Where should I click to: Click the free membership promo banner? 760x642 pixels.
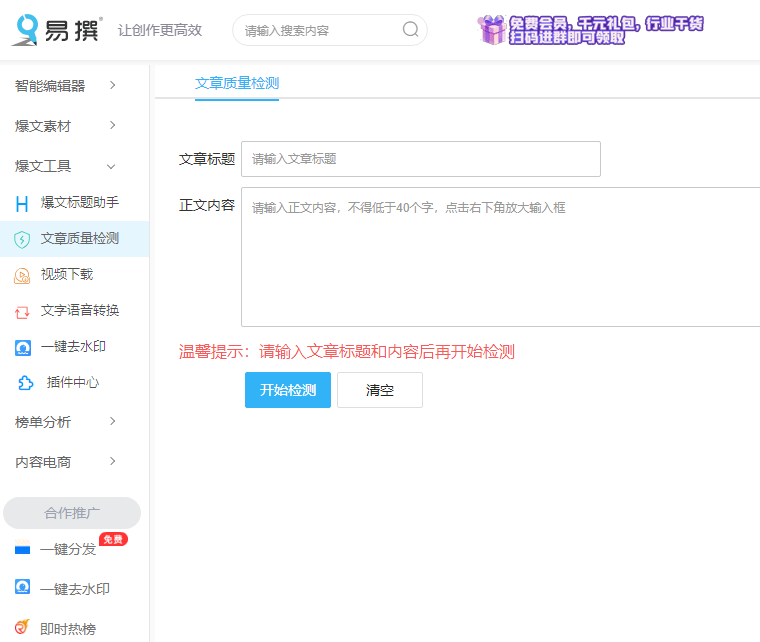coord(590,30)
